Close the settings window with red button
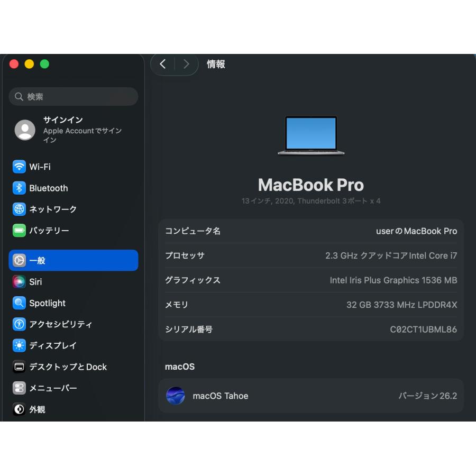The image size is (476, 476). pos(14,64)
